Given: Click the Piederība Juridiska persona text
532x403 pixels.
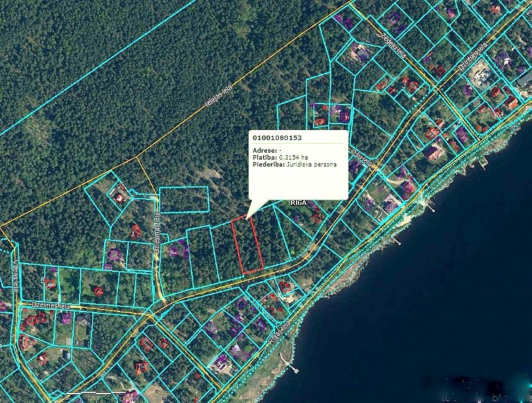Looking at the screenshot, I should pyautogui.click(x=294, y=164).
